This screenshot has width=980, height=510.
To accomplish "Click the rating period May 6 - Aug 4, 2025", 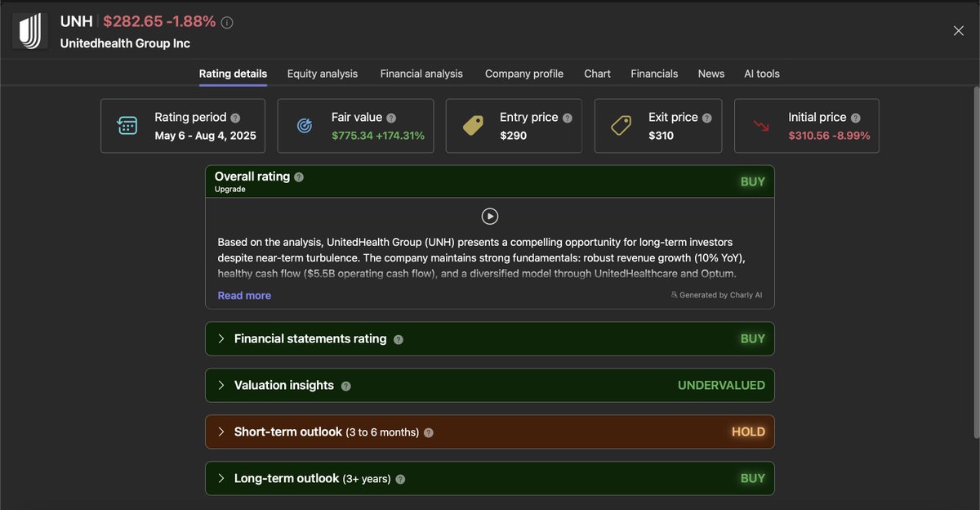I will 205,136.
